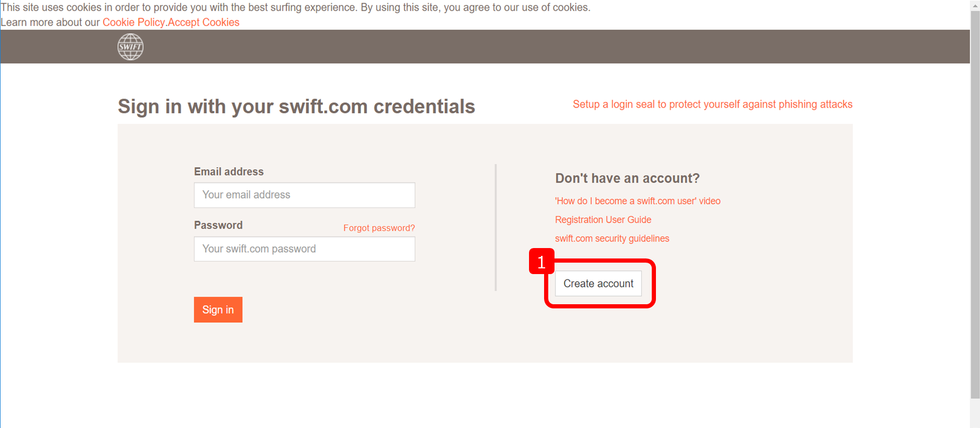Click the Password label
Image resolution: width=980 pixels, height=428 pixels.
coord(218,225)
